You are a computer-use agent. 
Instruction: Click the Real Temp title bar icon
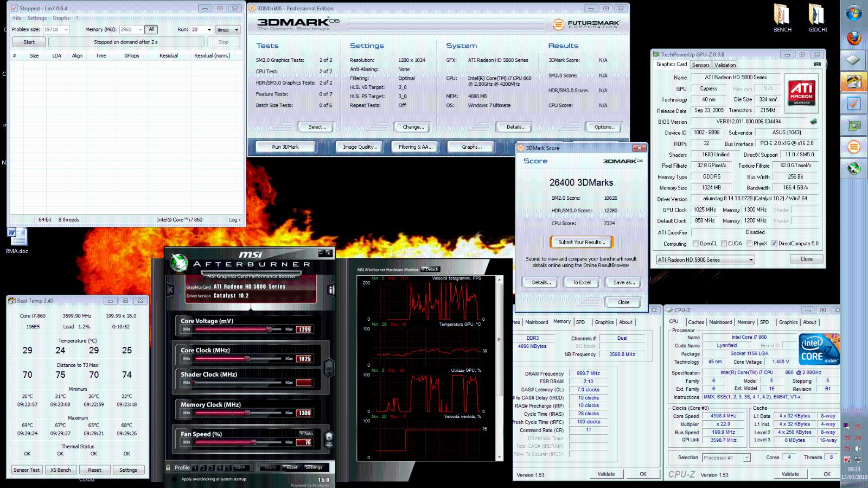[x=11, y=301]
